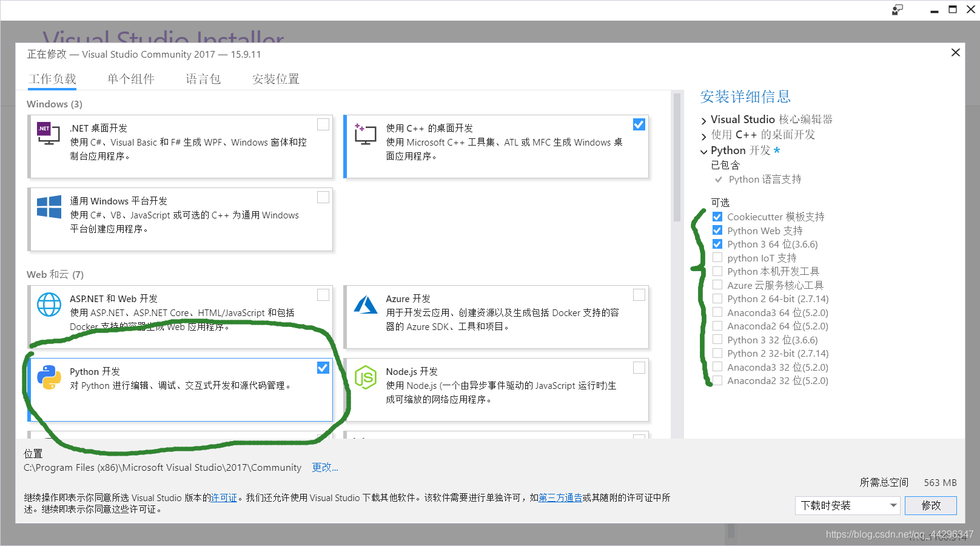
Task: Check the Node.js 开发 workload checkbox
Action: [639, 368]
